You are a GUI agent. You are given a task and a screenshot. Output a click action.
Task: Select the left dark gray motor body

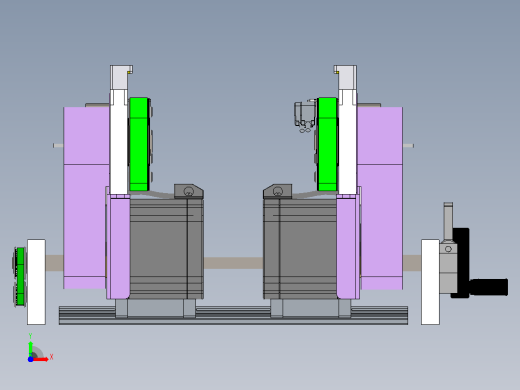coord(166,248)
